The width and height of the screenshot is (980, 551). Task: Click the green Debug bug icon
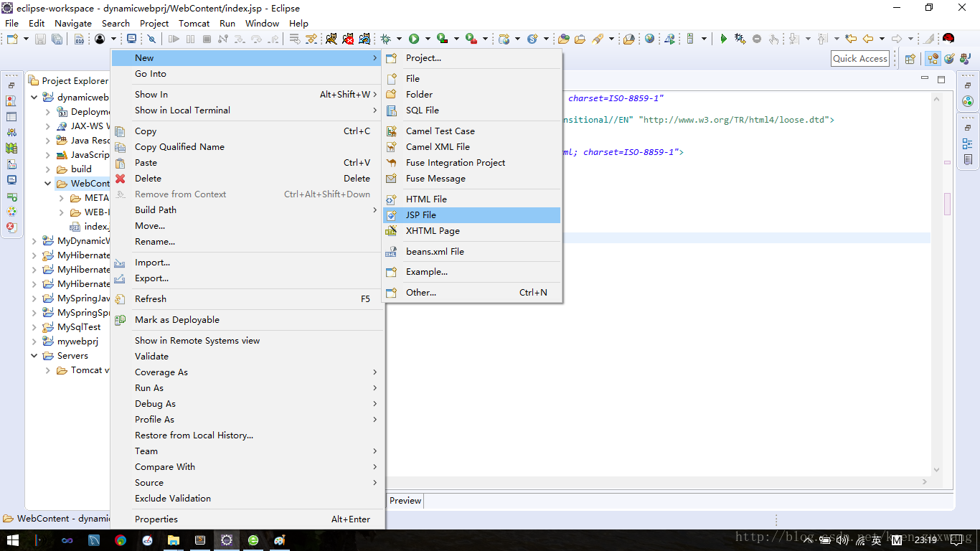[386, 39]
